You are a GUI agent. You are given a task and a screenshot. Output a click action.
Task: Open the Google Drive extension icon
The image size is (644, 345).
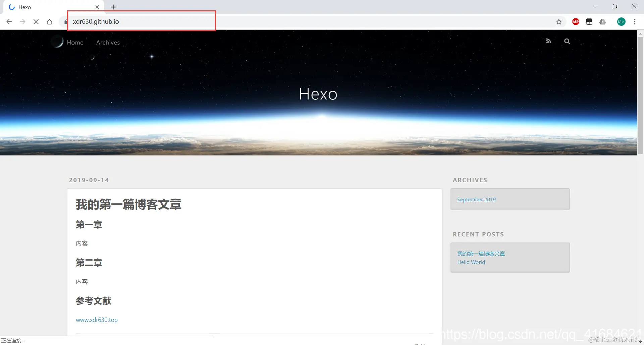click(603, 22)
